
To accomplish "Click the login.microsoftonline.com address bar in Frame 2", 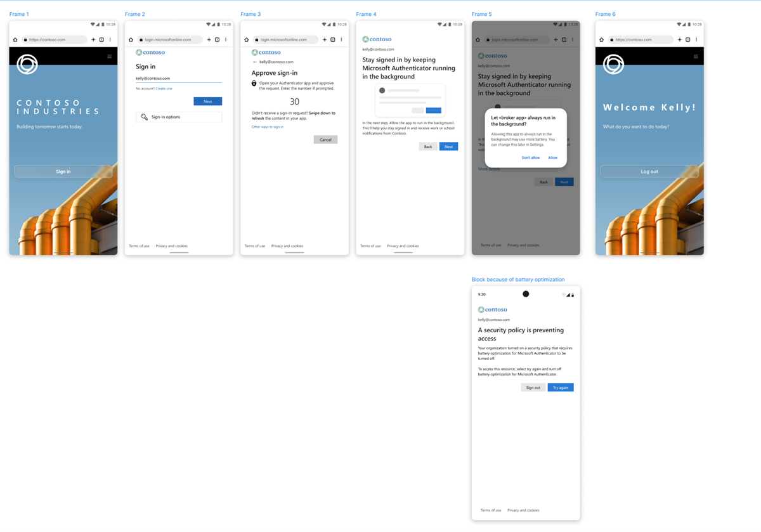I will point(169,39).
